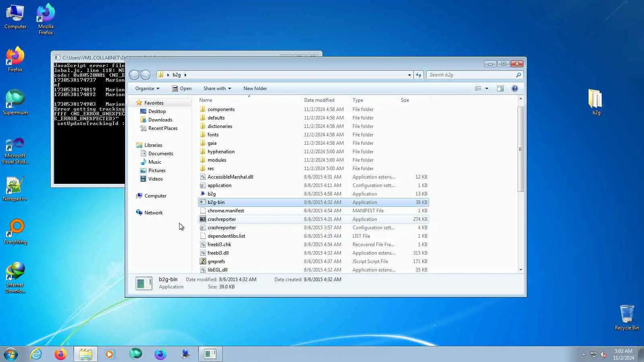Open the Computer desktop icon
644x362 pixels.
pos(15,17)
